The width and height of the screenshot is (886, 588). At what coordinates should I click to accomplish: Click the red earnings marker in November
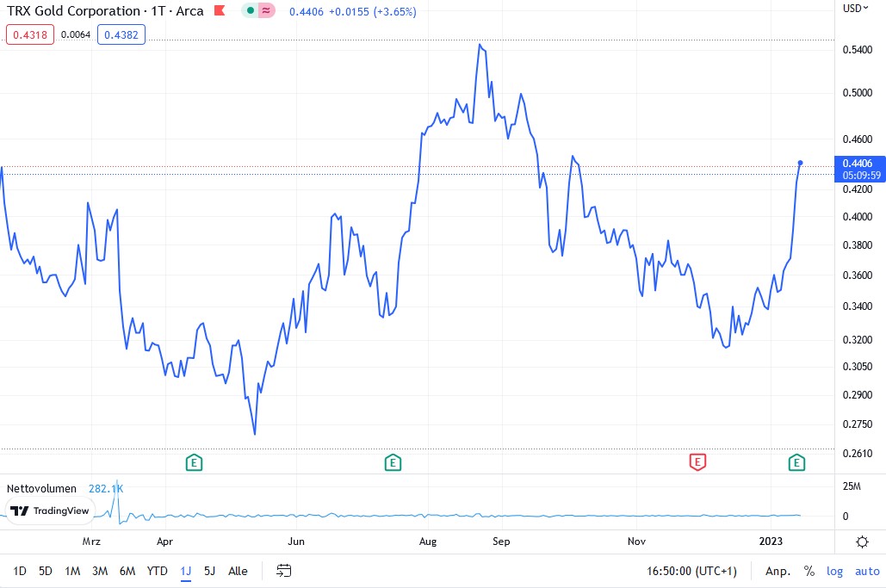697,463
